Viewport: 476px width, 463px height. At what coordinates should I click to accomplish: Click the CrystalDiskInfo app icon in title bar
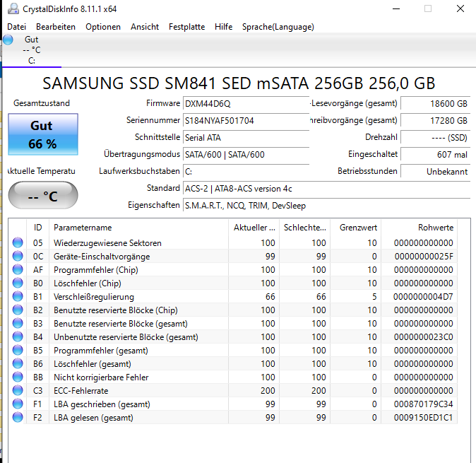[13, 8]
